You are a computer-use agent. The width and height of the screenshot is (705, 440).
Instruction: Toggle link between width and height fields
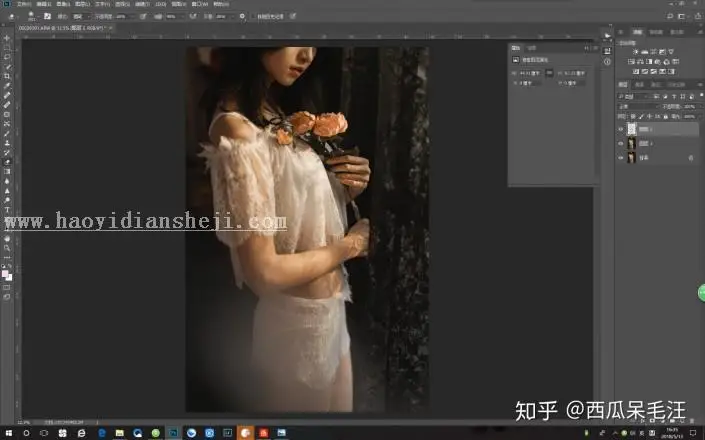[549, 73]
